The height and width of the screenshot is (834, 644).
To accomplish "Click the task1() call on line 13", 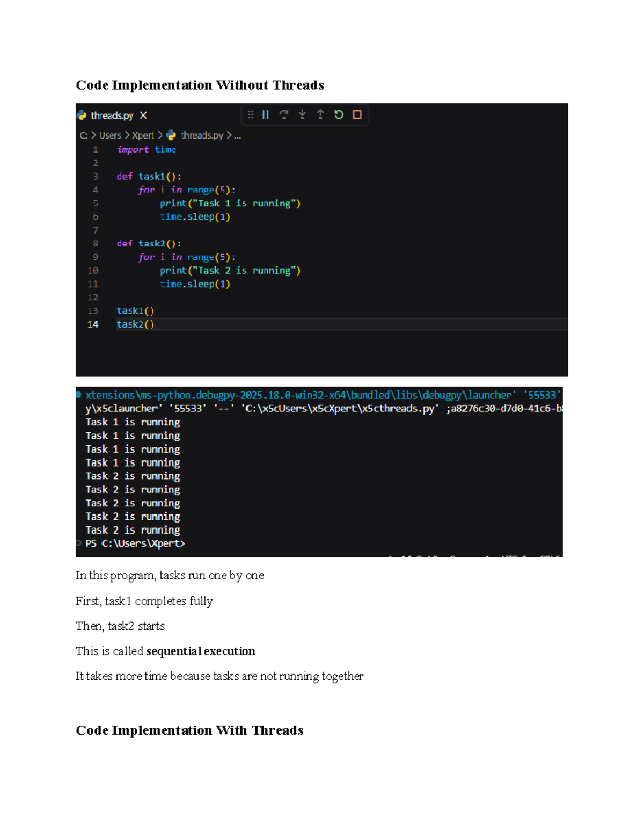I will pyautogui.click(x=135, y=311).
